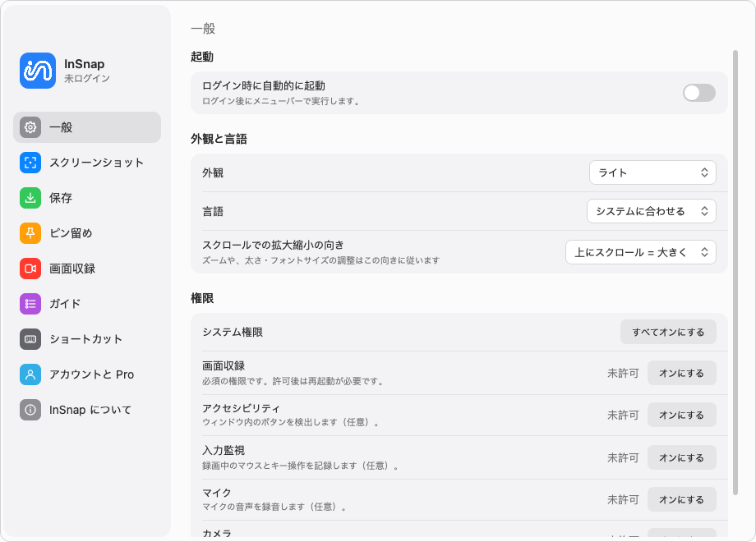The image size is (756, 542).
Task: Click ウィンドウ内のボタンを検出します description
Action: pyautogui.click(x=290, y=423)
